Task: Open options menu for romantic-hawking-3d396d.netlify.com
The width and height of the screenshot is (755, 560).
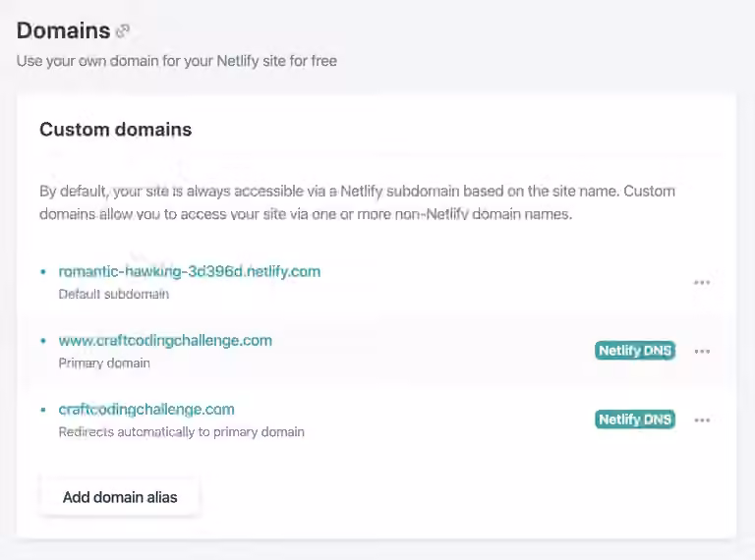Action: pos(702,282)
